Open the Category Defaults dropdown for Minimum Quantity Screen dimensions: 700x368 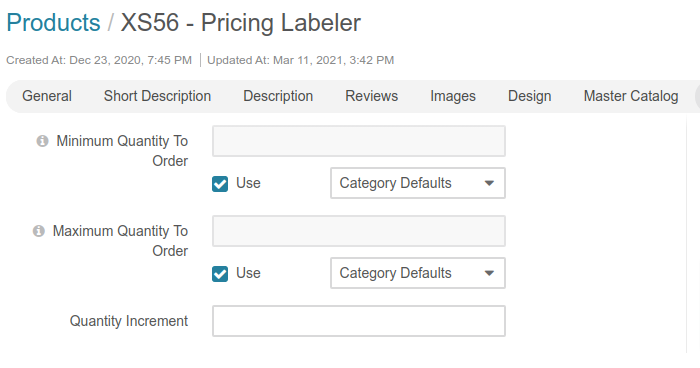click(418, 183)
